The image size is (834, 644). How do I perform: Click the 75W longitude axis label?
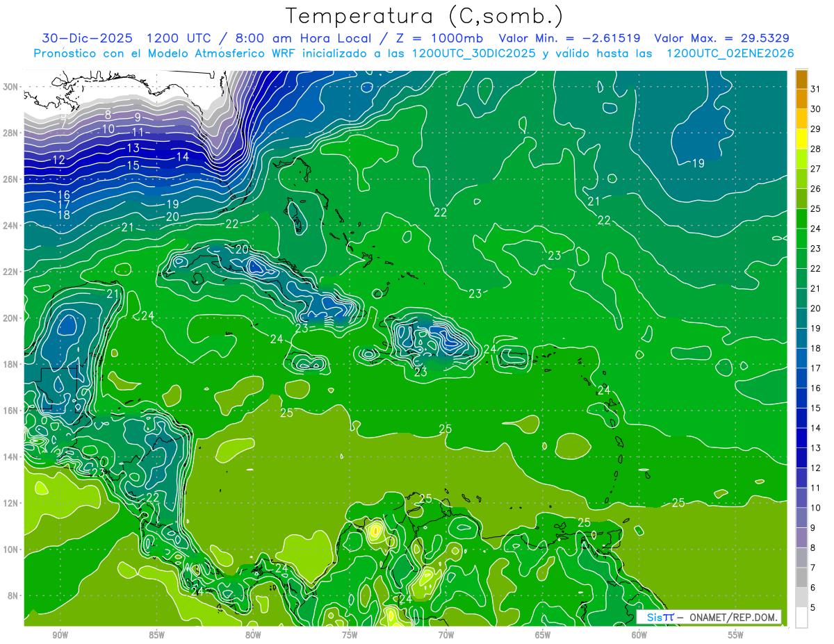[350, 636]
